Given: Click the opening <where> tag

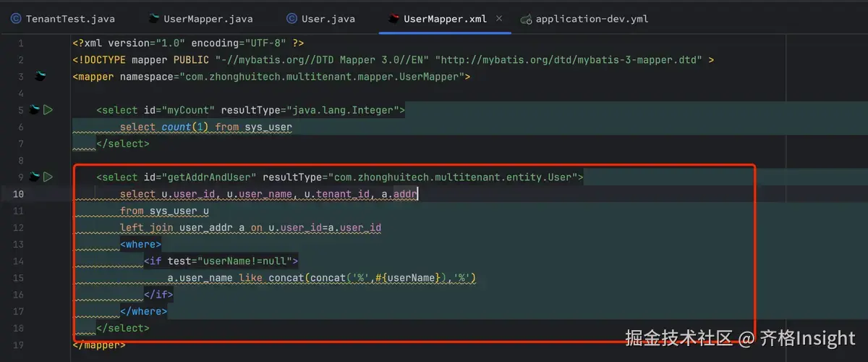Looking at the screenshot, I should tap(141, 244).
